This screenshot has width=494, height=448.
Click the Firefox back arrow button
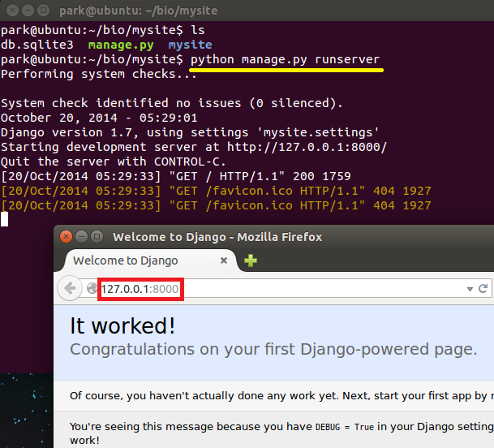[69, 288]
